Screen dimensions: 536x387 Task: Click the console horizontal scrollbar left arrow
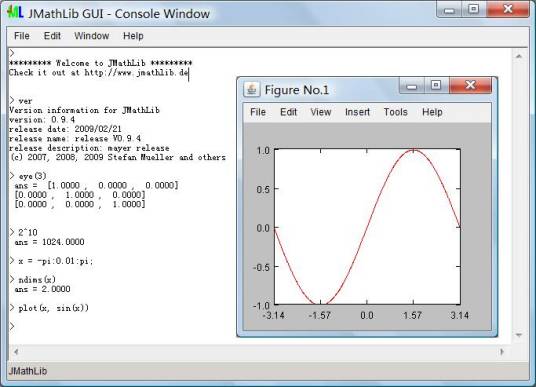pos(16,351)
